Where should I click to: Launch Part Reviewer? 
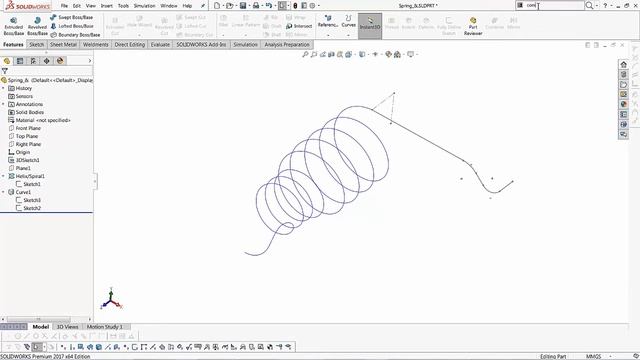pyautogui.click(x=473, y=26)
